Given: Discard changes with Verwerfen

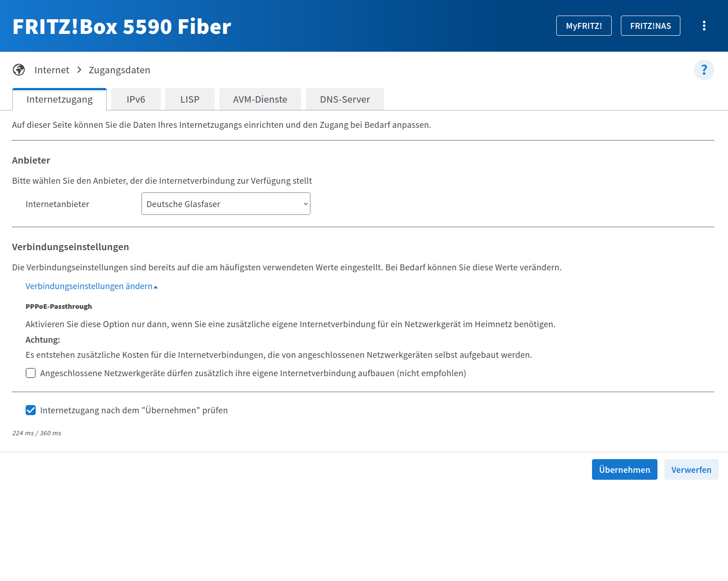Looking at the screenshot, I should pos(691,470).
